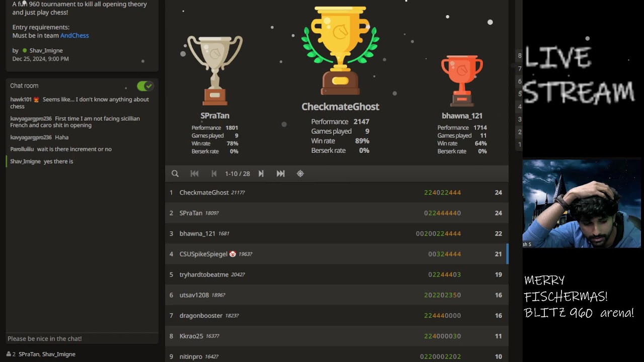Click SPraTan Win rate 78% stat
The image size is (644, 362).
pos(215,144)
